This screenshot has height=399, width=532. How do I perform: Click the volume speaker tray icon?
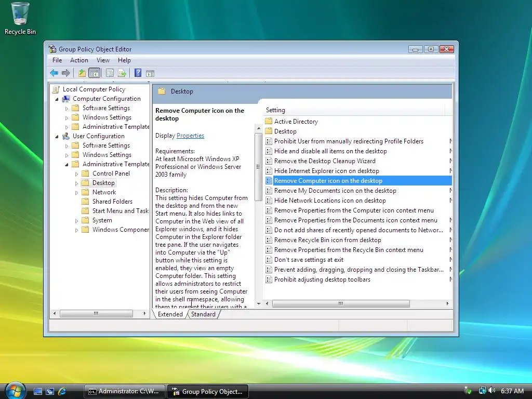pyautogui.click(x=491, y=391)
